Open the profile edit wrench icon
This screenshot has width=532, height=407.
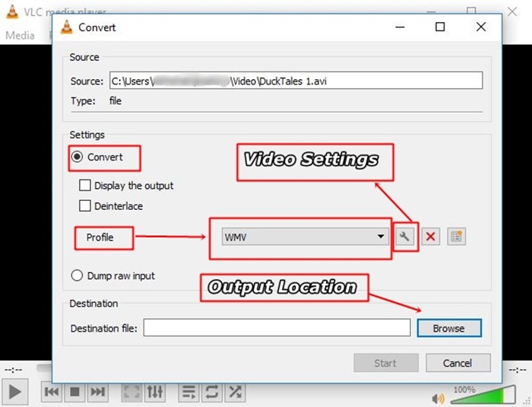point(405,237)
